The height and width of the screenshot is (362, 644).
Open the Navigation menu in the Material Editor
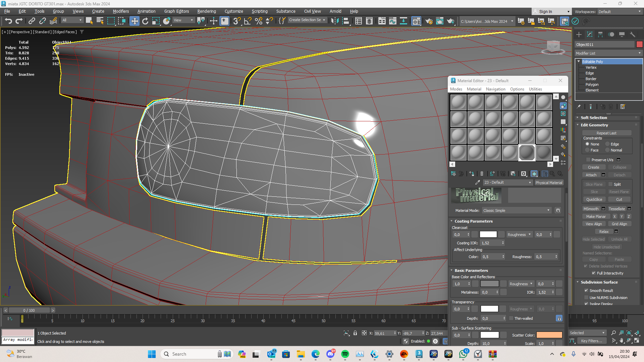pos(495,89)
